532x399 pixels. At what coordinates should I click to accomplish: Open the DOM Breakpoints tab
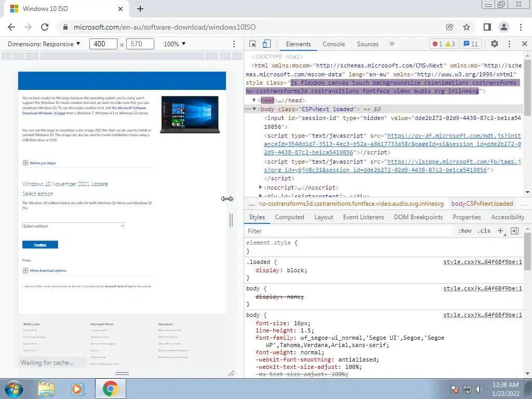[x=418, y=217]
